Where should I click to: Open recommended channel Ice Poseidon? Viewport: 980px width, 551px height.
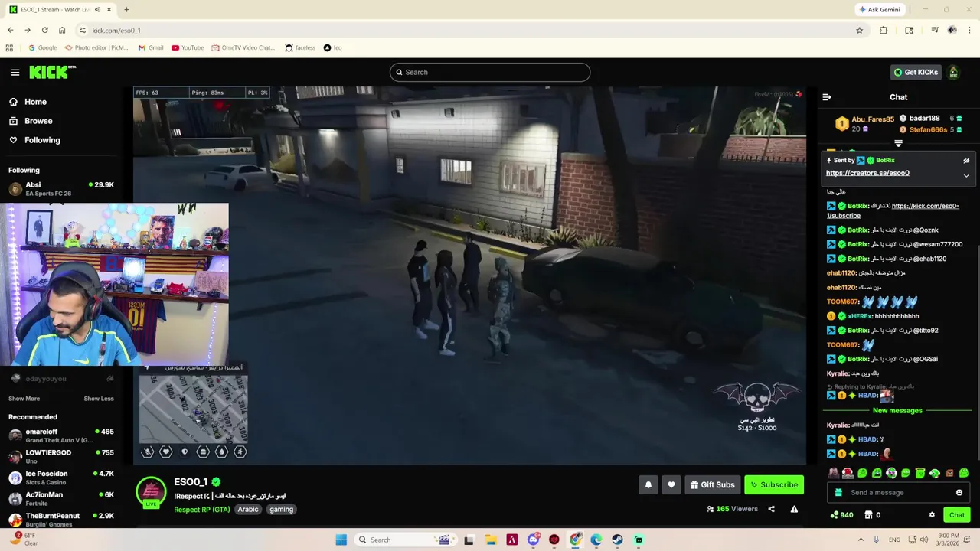point(61,478)
